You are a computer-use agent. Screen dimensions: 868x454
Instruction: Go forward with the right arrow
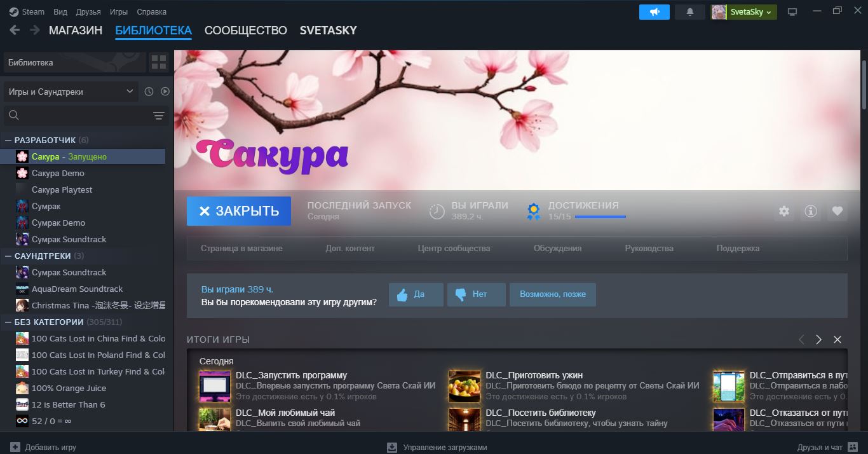(34, 30)
